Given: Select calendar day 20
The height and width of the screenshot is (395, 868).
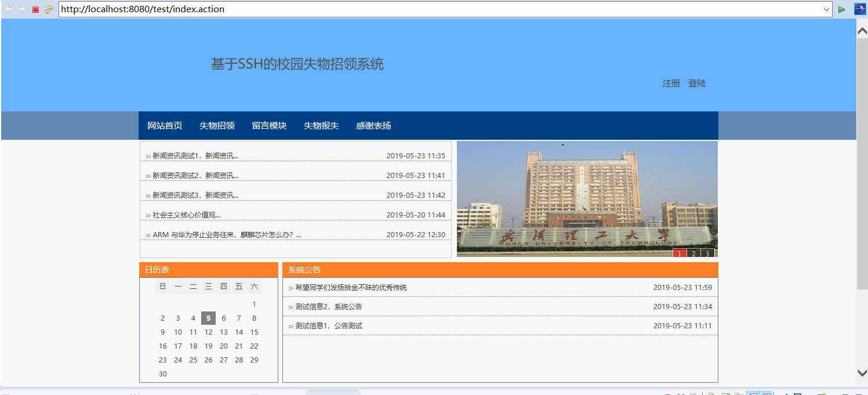Looking at the screenshot, I should pyautogui.click(x=224, y=346).
